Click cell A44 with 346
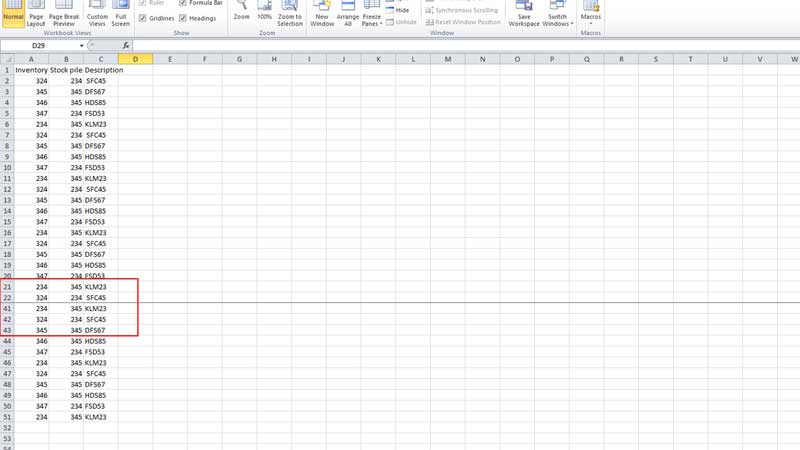Image resolution: width=800 pixels, height=450 pixels. pyautogui.click(x=31, y=341)
